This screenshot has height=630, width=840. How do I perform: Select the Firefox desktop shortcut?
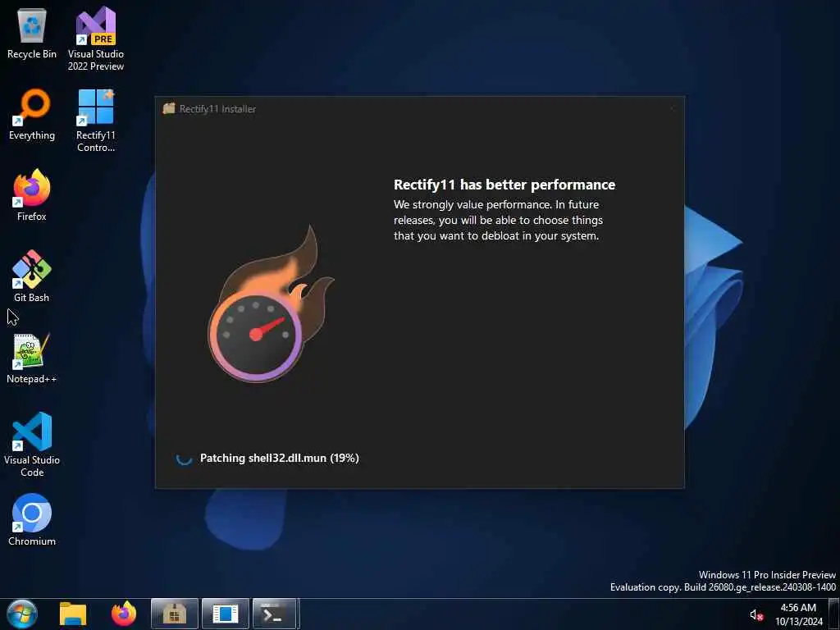tap(32, 195)
